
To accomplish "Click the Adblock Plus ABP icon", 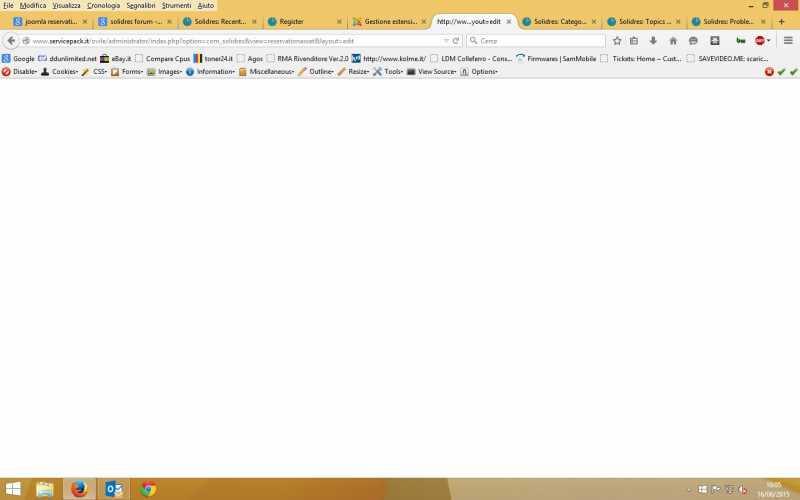I will pyautogui.click(x=760, y=41).
